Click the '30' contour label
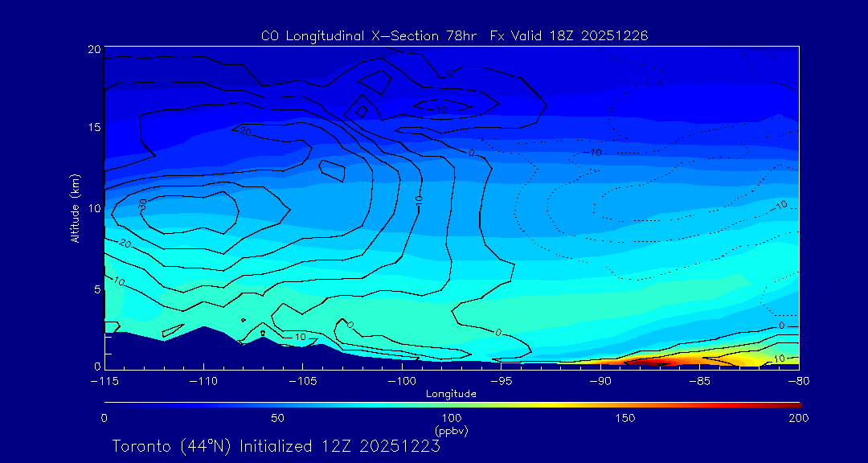 (x=143, y=204)
